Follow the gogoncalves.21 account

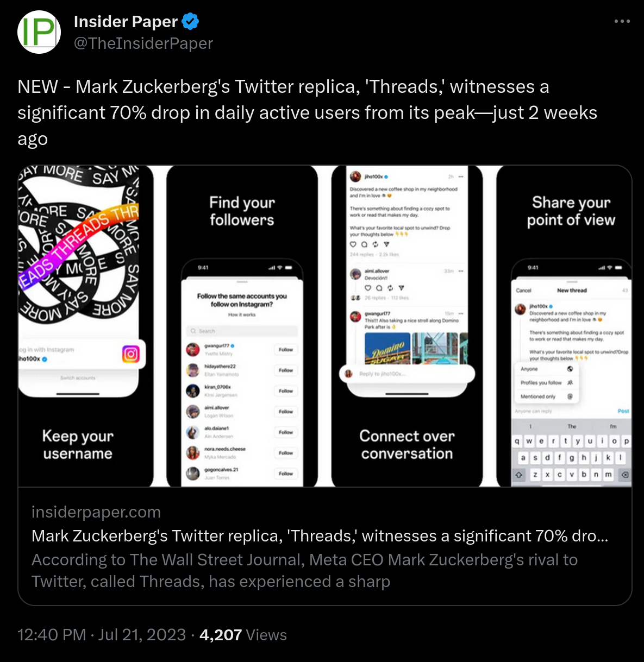(x=286, y=474)
